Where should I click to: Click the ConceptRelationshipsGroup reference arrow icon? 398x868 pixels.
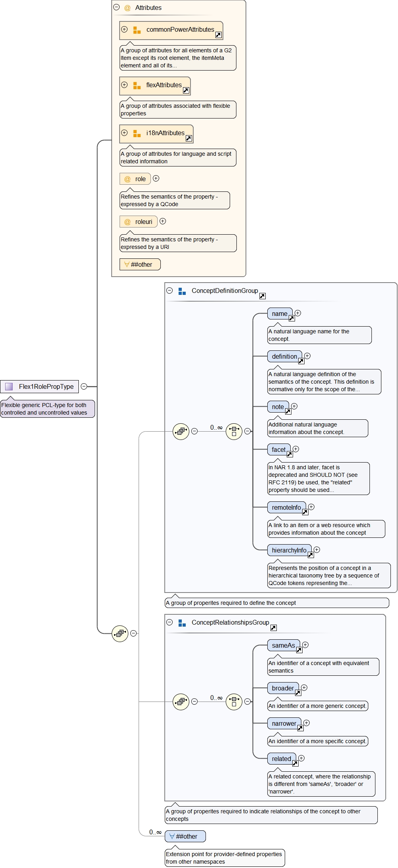(273, 628)
